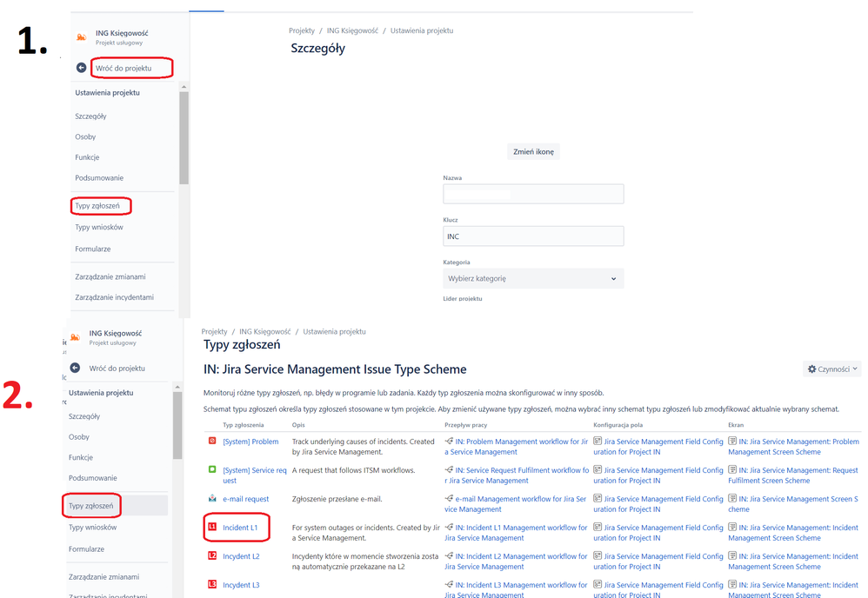Screen dimensions: 868x598
Task: Open Zarządzanie incydentami in top sidebar
Action: pyautogui.click(x=115, y=297)
